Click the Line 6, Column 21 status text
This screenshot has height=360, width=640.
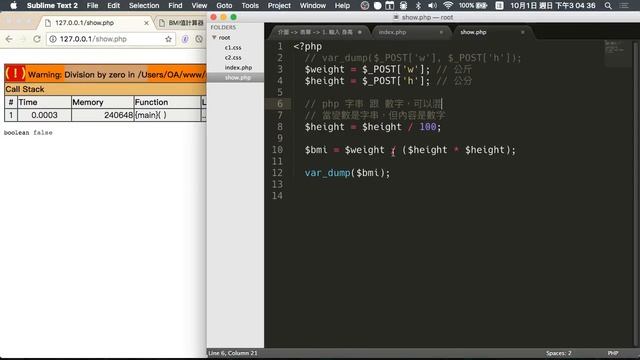233,353
